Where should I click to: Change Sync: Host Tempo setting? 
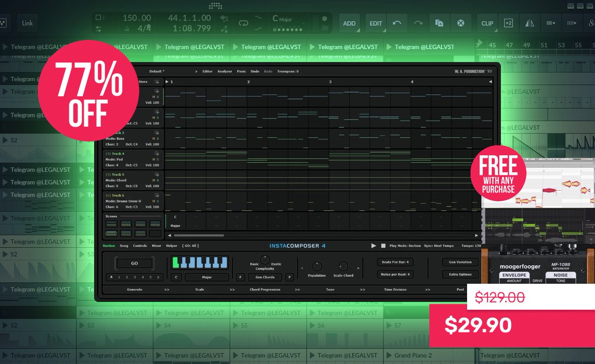pos(439,245)
